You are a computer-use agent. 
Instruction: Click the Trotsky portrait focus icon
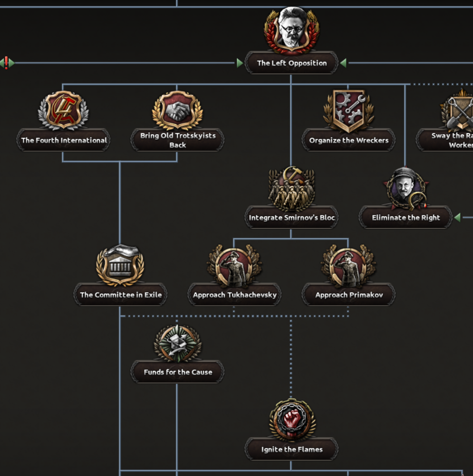[291, 30]
